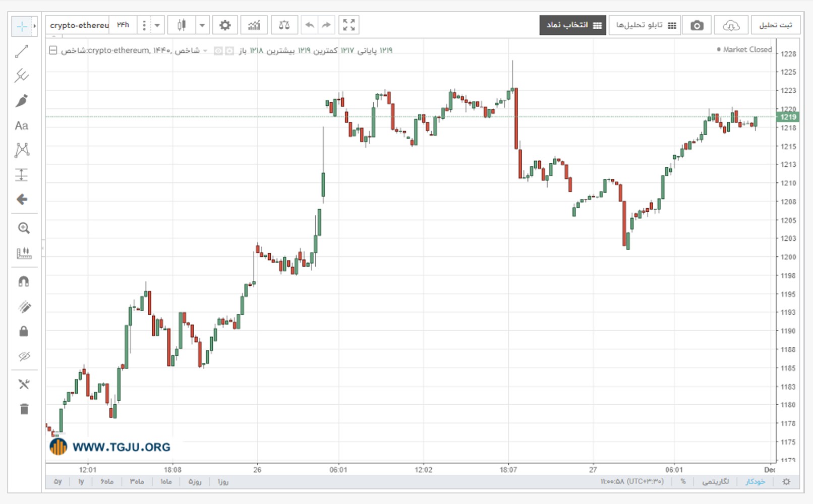Activate the Aa text annotation tool
This screenshot has width=813, height=504.
22,125
